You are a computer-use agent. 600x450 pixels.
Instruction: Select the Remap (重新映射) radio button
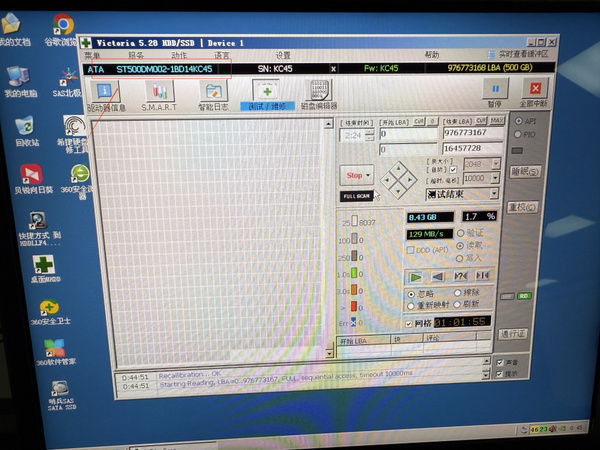click(411, 306)
